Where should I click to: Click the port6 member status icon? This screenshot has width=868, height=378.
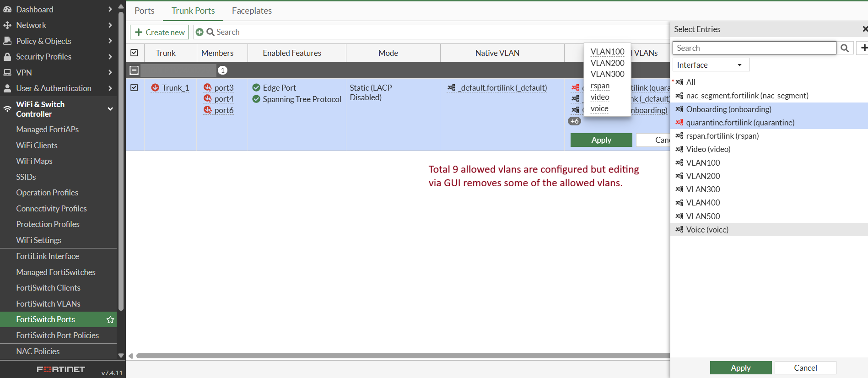[x=208, y=110]
